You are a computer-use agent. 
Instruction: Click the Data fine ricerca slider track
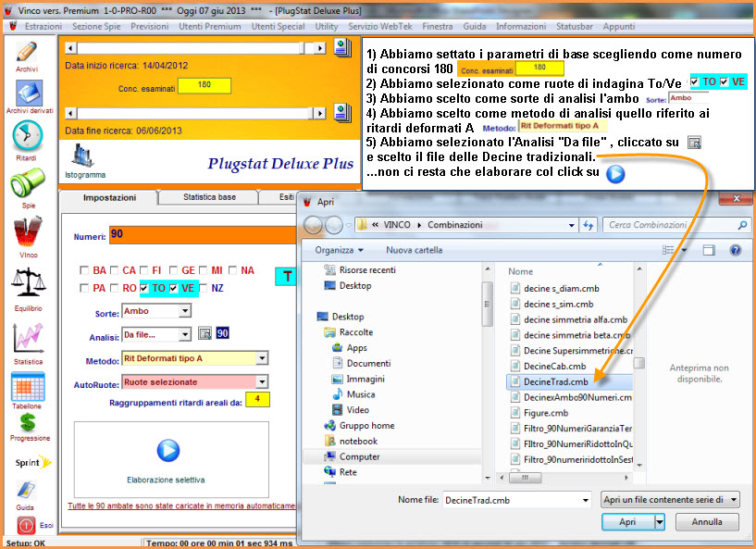coord(195,113)
